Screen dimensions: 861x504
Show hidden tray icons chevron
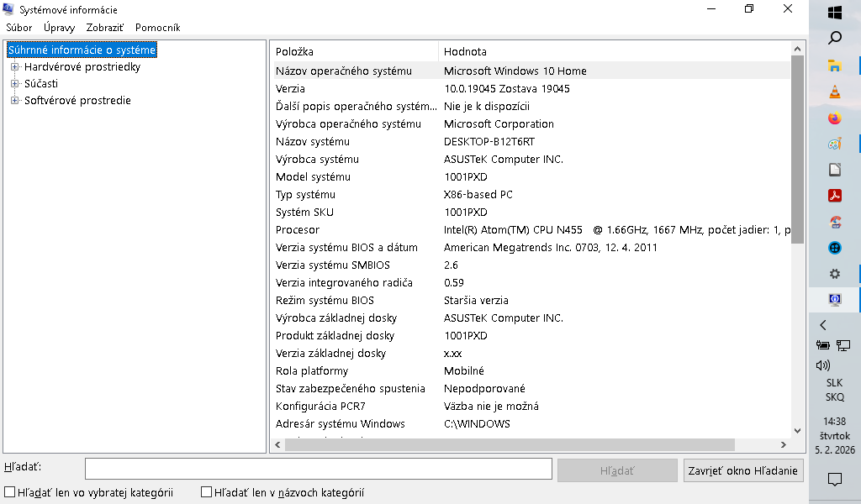point(823,325)
